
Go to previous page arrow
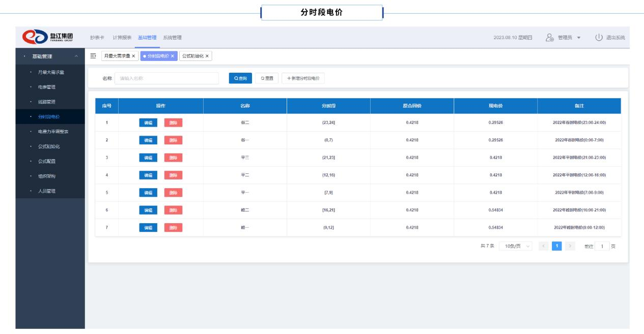click(x=544, y=247)
